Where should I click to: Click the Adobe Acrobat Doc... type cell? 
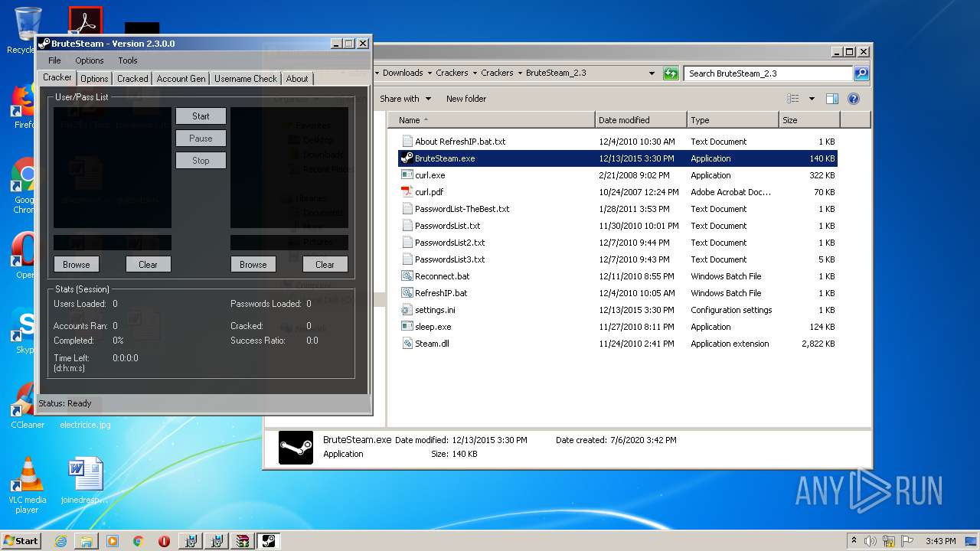[730, 192]
